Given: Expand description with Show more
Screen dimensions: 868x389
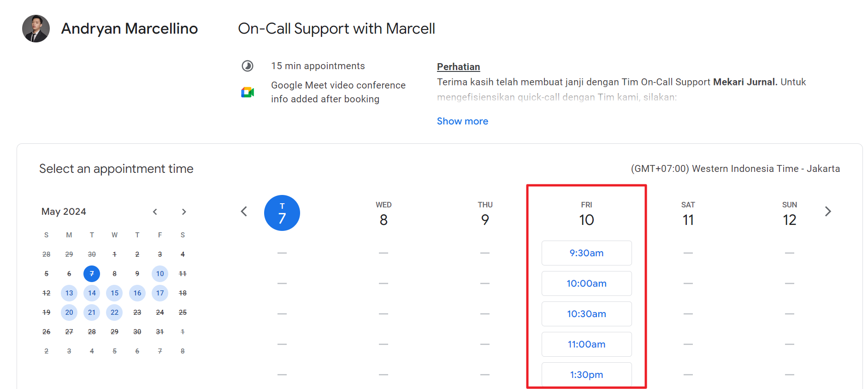Looking at the screenshot, I should coord(462,121).
